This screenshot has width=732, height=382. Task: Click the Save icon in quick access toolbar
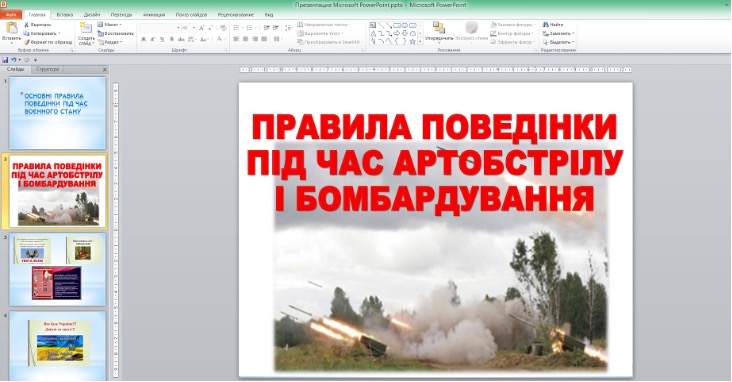(x=5, y=60)
